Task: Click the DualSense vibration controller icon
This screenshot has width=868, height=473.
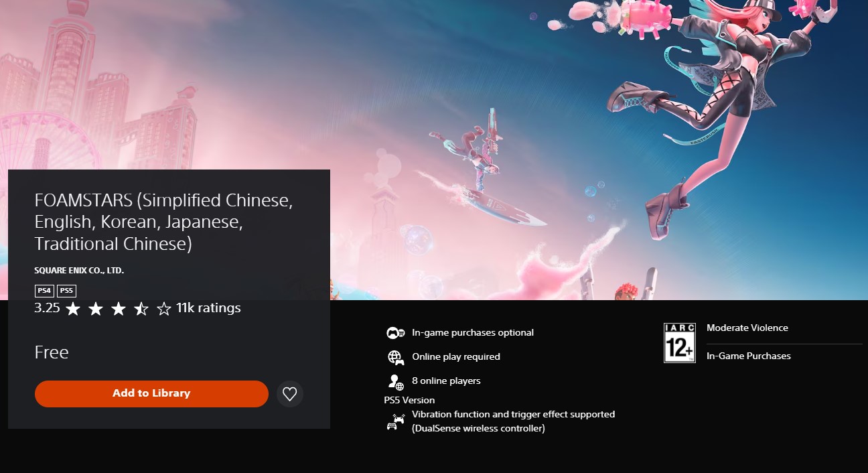Action: click(396, 422)
